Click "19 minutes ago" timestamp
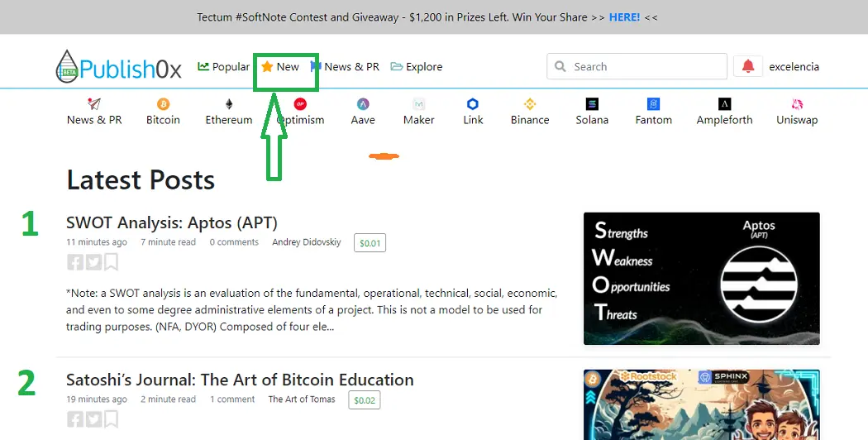Screen dimensions: 868x440 point(97,399)
